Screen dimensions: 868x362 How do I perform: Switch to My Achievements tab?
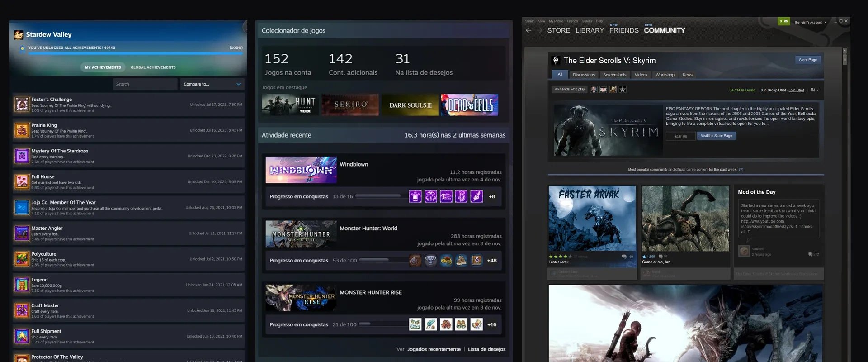103,67
